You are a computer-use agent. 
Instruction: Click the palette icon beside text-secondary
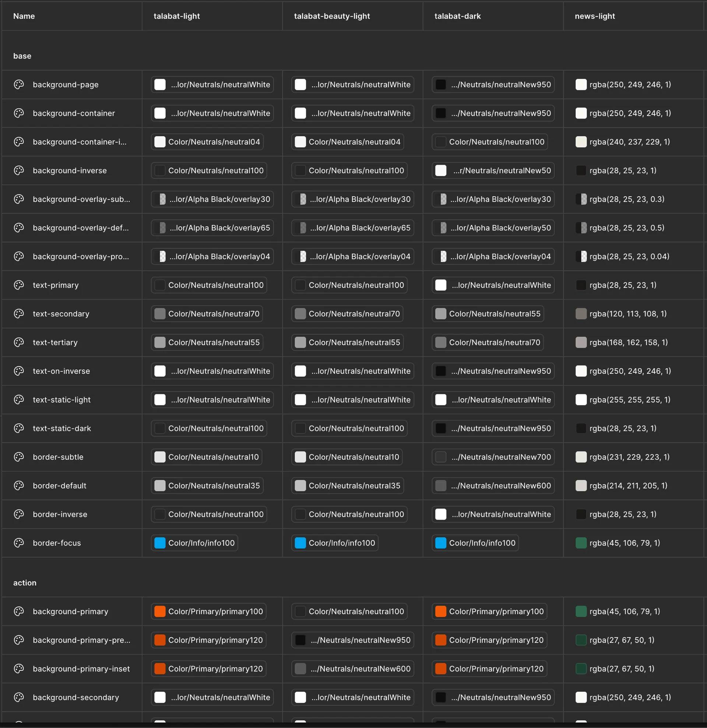point(18,313)
